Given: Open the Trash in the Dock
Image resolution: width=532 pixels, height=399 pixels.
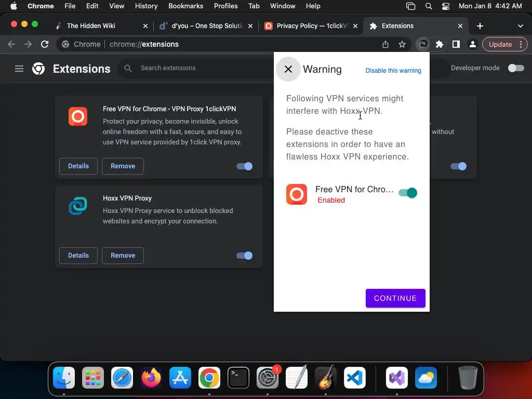Looking at the screenshot, I should pyautogui.click(x=468, y=378).
